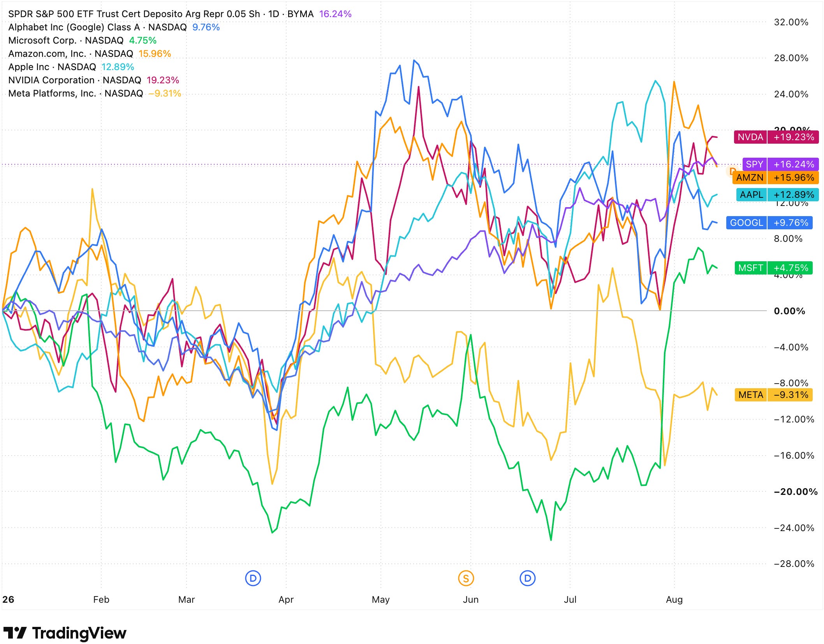Click the SPDR S&P 500 ETF Trust legend title
Screen dimensions: 824x644
click(161, 14)
